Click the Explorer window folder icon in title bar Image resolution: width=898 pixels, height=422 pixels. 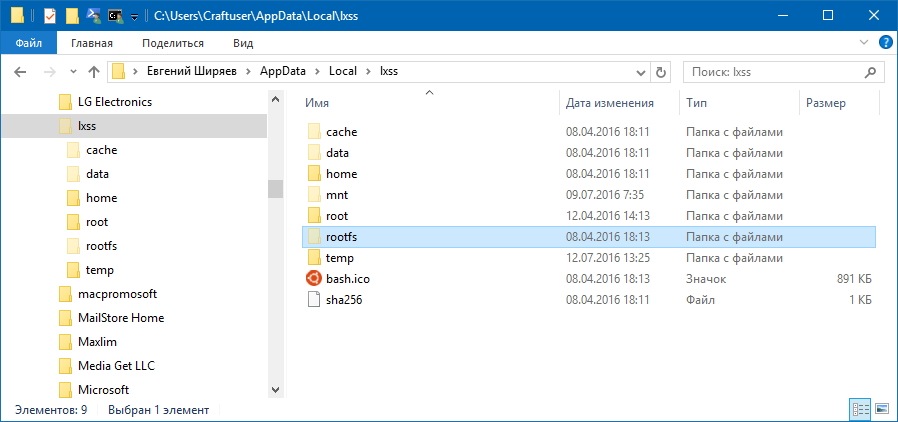coord(18,15)
